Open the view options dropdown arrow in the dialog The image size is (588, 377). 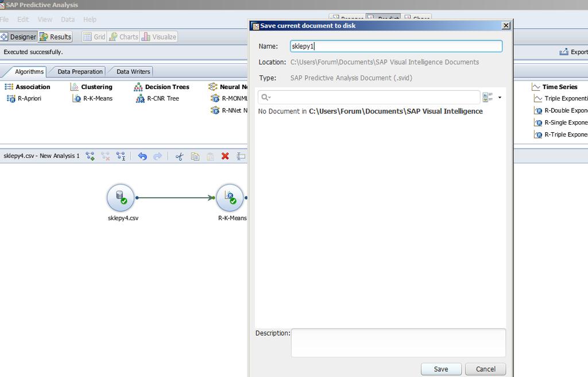[500, 97]
